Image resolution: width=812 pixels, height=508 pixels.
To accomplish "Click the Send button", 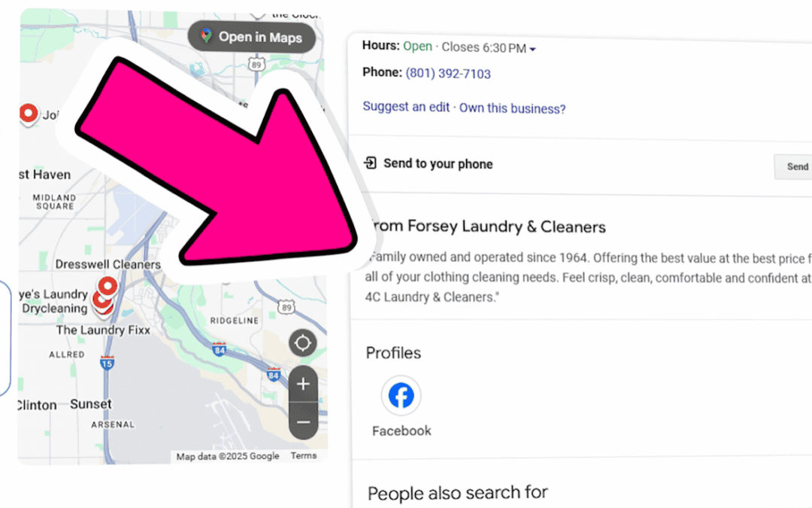I will pyautogui.click(x=795, y=166).
